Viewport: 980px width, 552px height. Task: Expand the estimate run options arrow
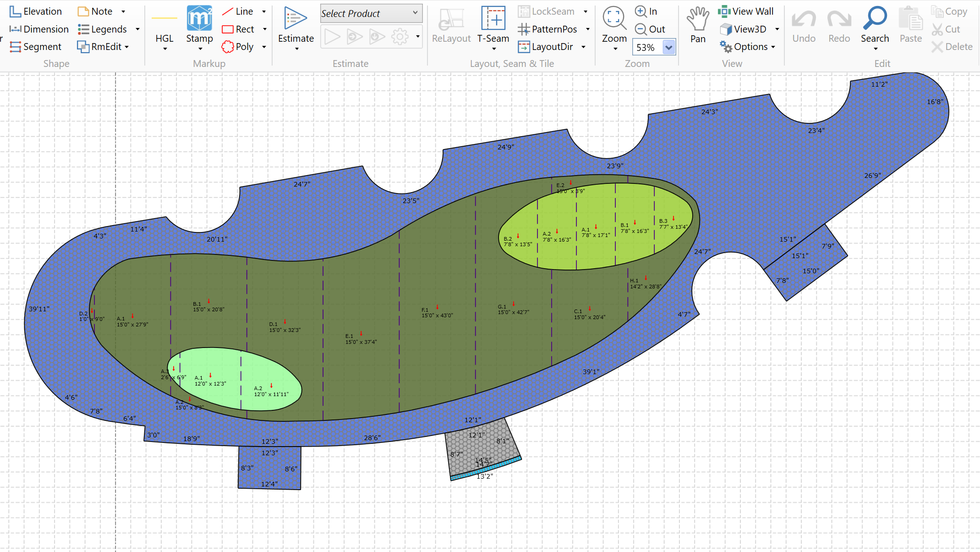point(417,36)
